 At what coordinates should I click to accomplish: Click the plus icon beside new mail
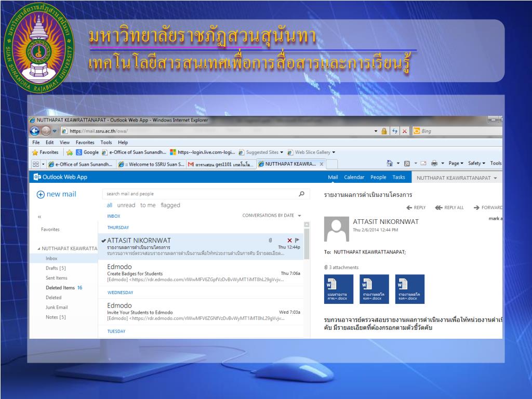pos(41,194)
